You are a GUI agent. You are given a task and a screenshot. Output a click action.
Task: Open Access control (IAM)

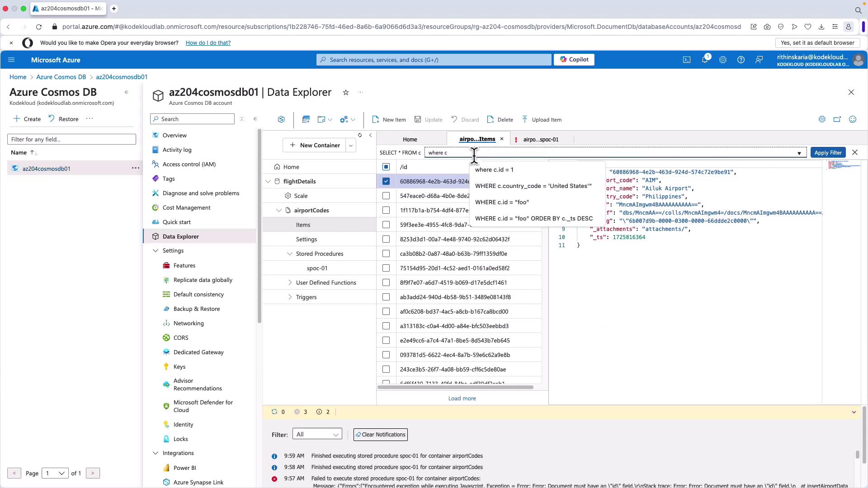coord(189,164)
